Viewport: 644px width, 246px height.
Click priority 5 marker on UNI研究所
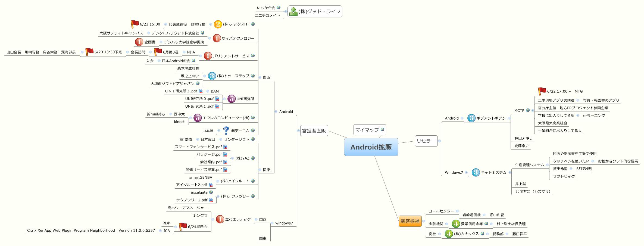pyautogui.click(x=232, y=99)
